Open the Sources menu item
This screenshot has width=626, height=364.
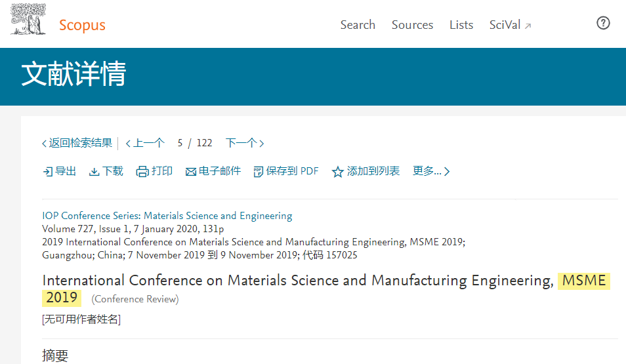pyautogui.click(x=412, y=25)
